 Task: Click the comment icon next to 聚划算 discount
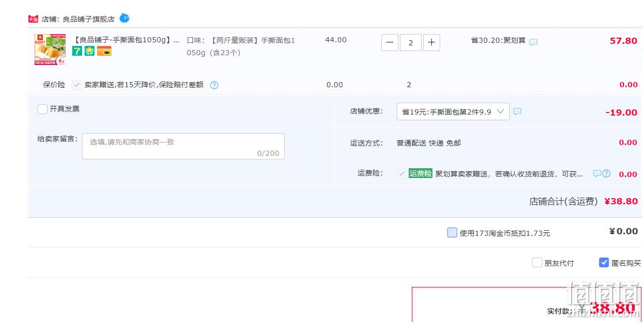point(534,42)
